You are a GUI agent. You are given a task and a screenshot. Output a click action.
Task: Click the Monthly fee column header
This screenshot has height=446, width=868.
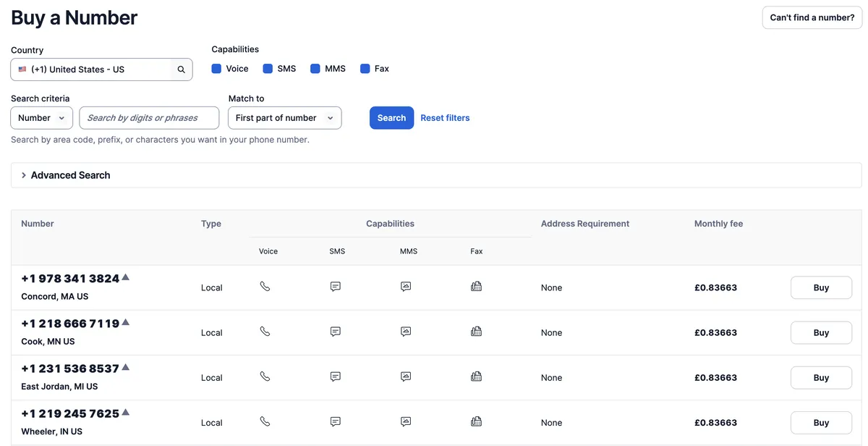pyautogui.click(x=718, y=224)
